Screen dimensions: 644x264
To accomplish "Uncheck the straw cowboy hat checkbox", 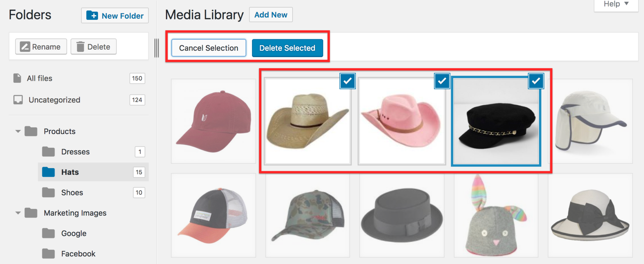I will (347, 81).
